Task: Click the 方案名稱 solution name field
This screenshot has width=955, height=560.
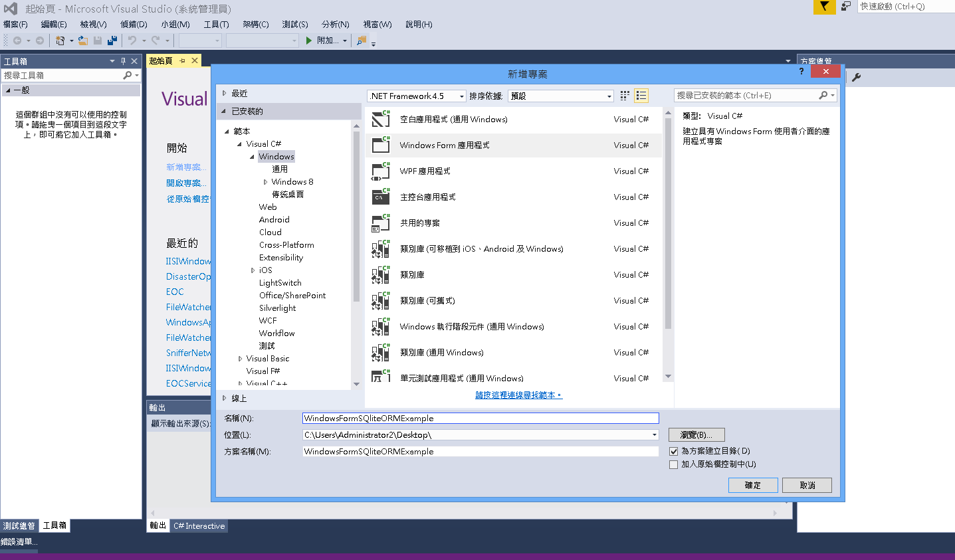Action: [x=480, y=452]
